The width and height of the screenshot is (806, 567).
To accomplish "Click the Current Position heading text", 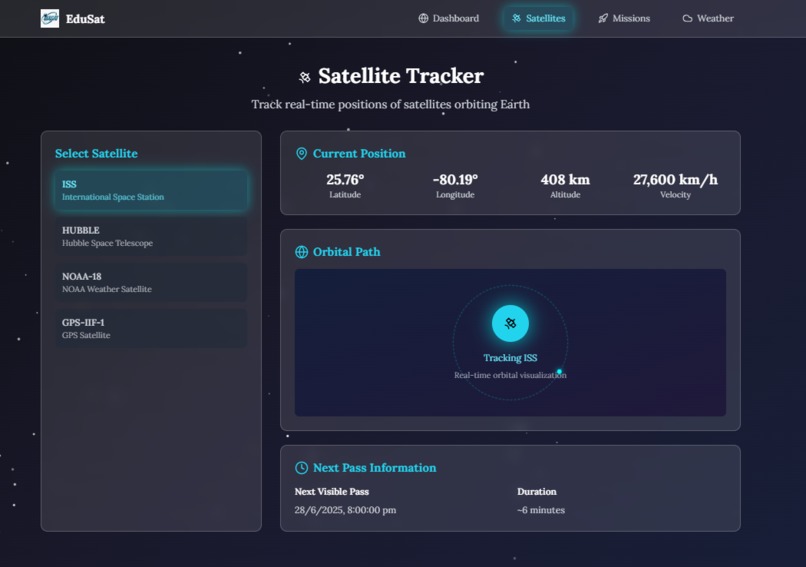I will (x=359, y=154).
